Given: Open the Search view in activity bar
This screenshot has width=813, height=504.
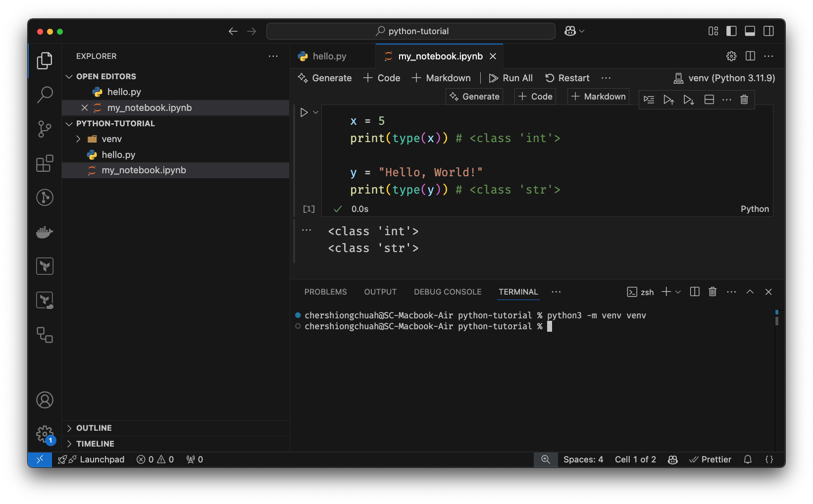Looking at the screenshot, I should pos(45,94).
